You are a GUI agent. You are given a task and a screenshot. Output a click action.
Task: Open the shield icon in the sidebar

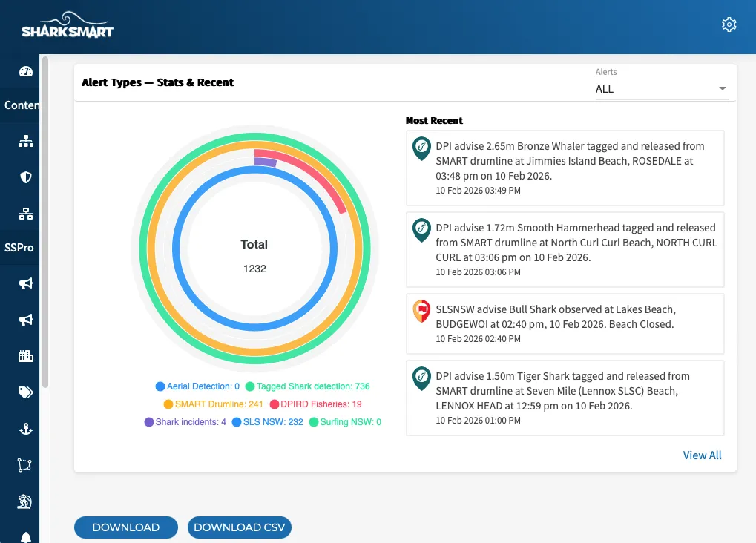point(25,177)
